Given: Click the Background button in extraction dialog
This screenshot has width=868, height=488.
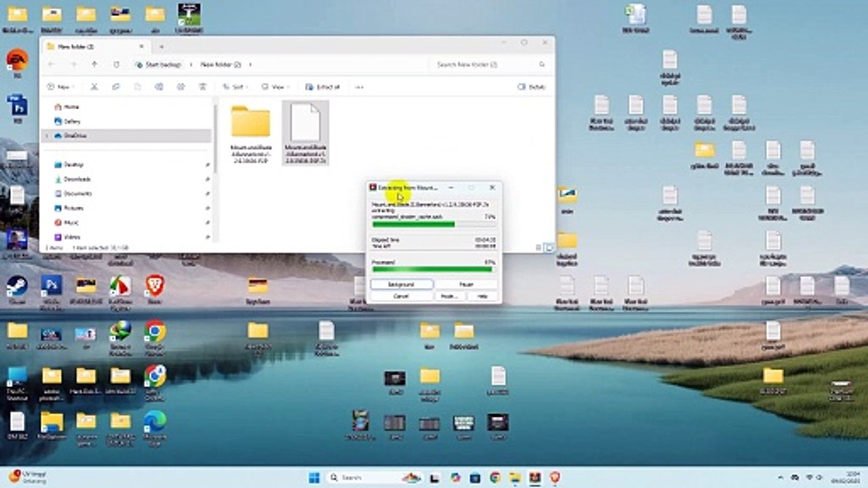Looking at the screenshot, I should click(x=401, y=285).
